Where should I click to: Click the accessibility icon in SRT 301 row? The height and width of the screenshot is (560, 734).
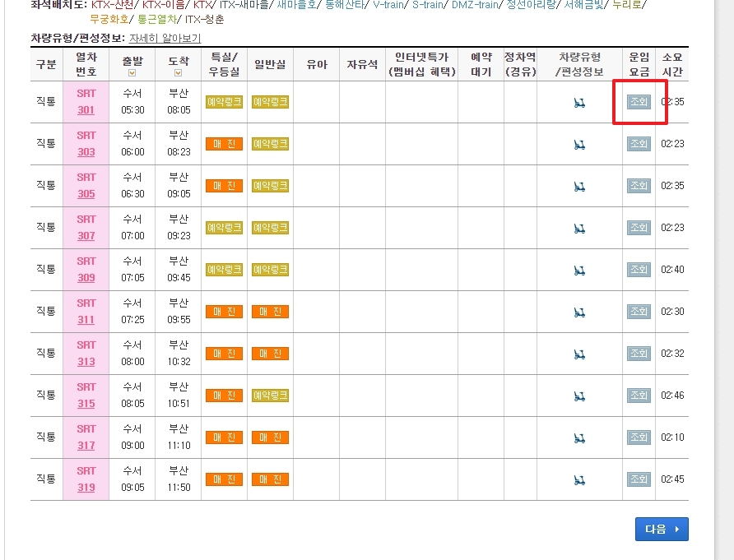580,101
